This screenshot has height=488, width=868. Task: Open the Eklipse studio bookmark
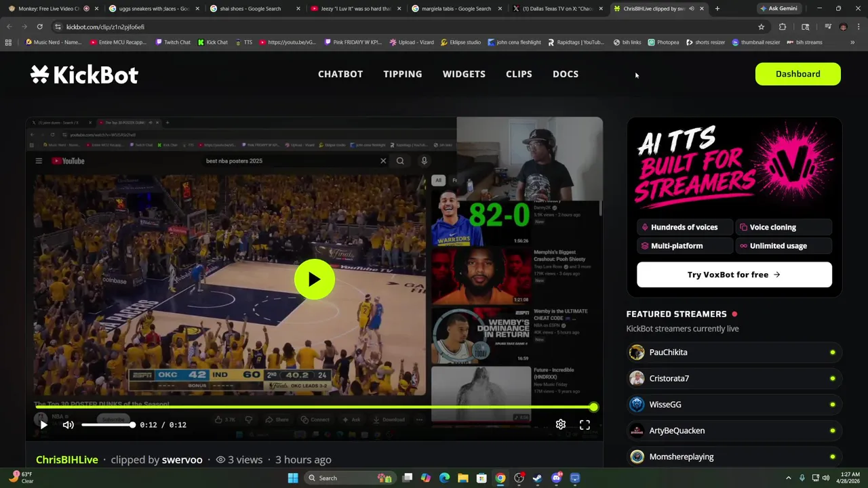tap(460, 42)
